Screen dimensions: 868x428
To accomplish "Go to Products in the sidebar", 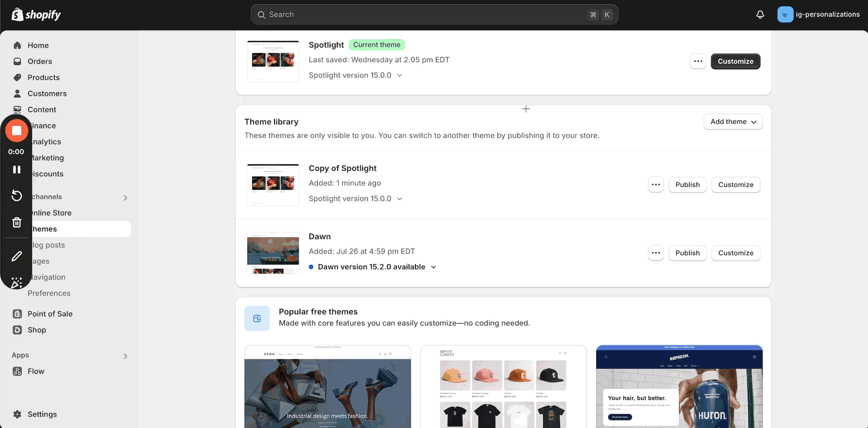I will (44, 78).
